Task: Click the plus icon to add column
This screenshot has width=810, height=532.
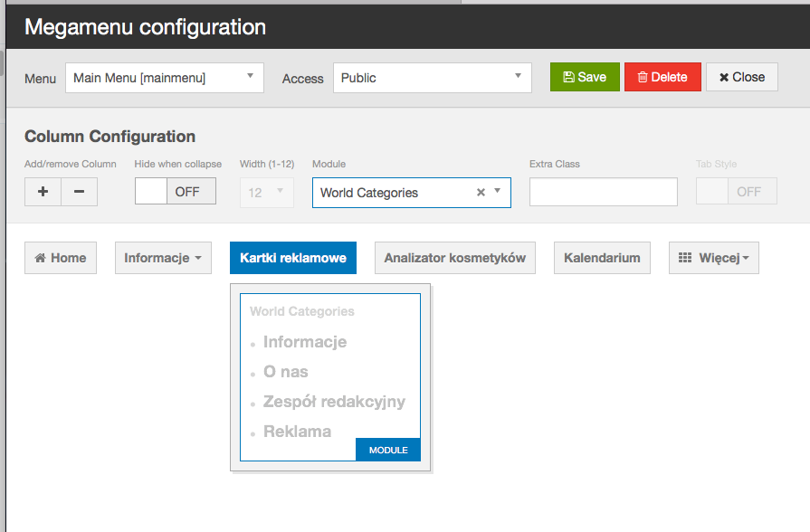Action: [43, 192]
